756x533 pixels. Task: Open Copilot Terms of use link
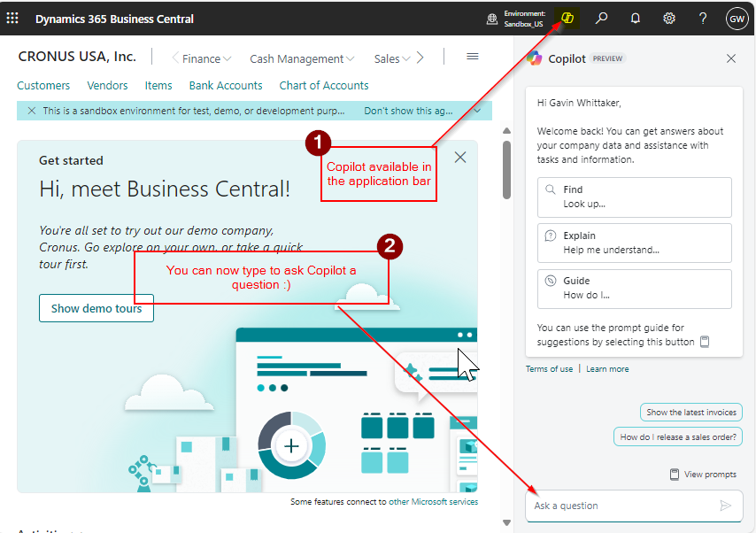tap(549, 368)
